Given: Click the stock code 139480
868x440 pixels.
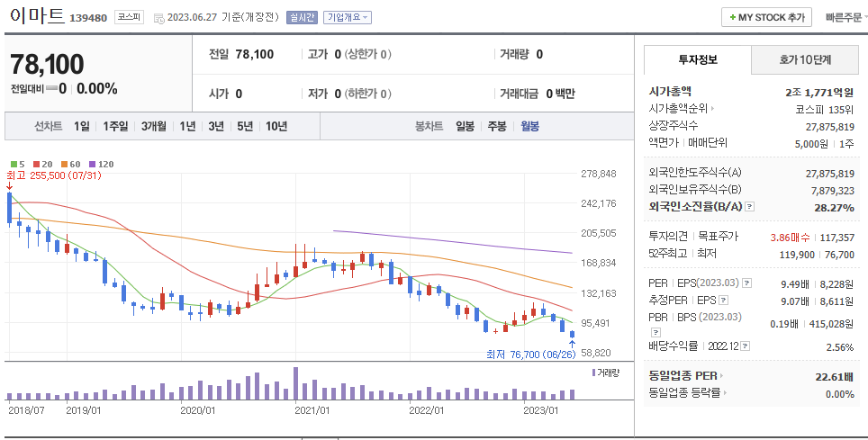Looking at the screenshot, I should pos(88,18).
